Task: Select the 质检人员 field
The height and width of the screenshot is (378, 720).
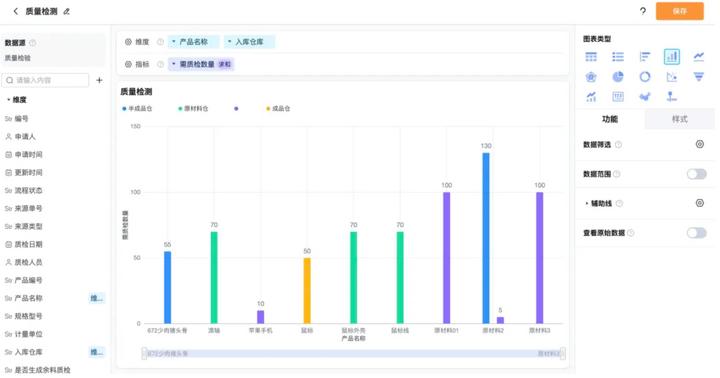Action: coord(28,262)
